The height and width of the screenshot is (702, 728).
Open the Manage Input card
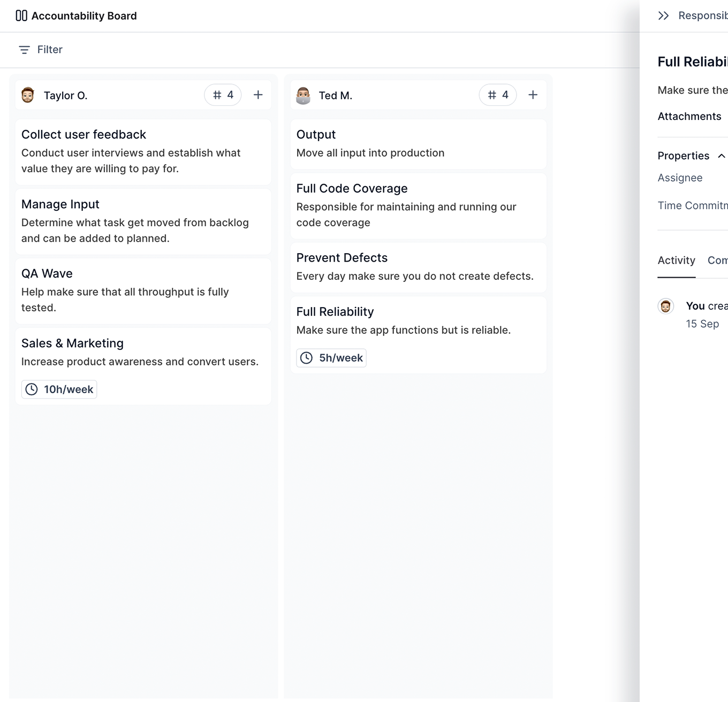click(x=143, y=222)
